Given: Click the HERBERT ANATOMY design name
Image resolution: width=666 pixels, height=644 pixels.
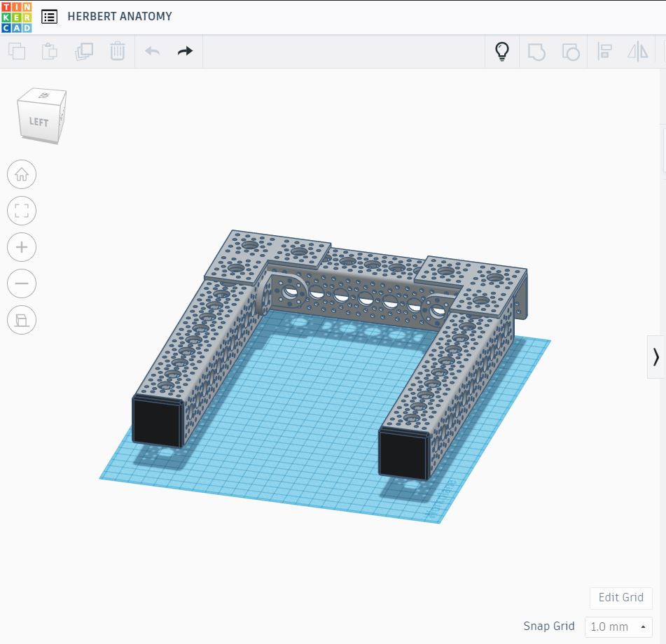Looking at the screenshot, I should coord(120,16).
